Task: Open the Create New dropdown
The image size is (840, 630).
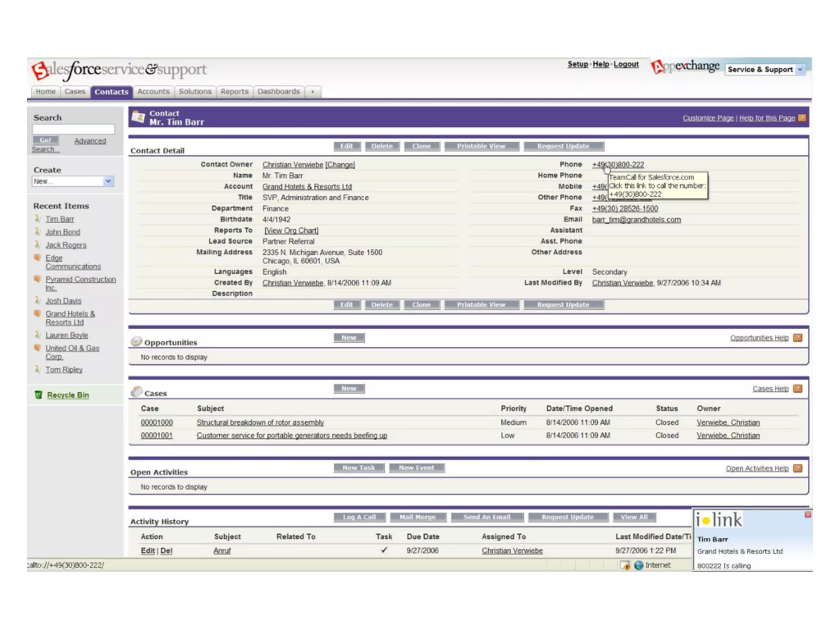Action: (108, 181)
